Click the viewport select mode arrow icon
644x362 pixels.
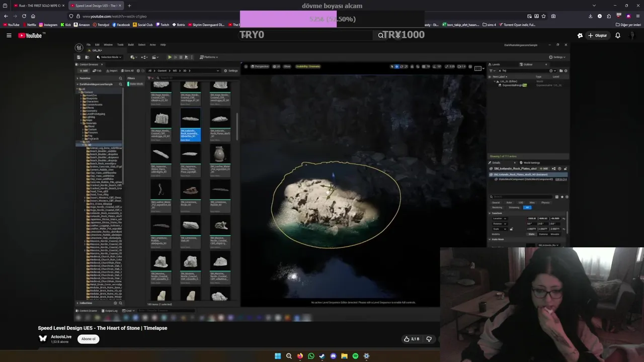point(391,66)
